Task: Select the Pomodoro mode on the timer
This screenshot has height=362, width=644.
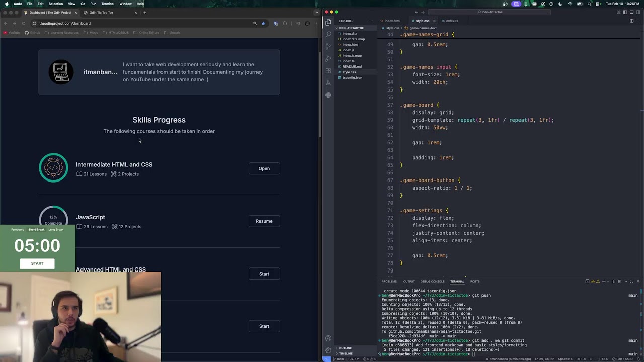Action: click(18, 230)
